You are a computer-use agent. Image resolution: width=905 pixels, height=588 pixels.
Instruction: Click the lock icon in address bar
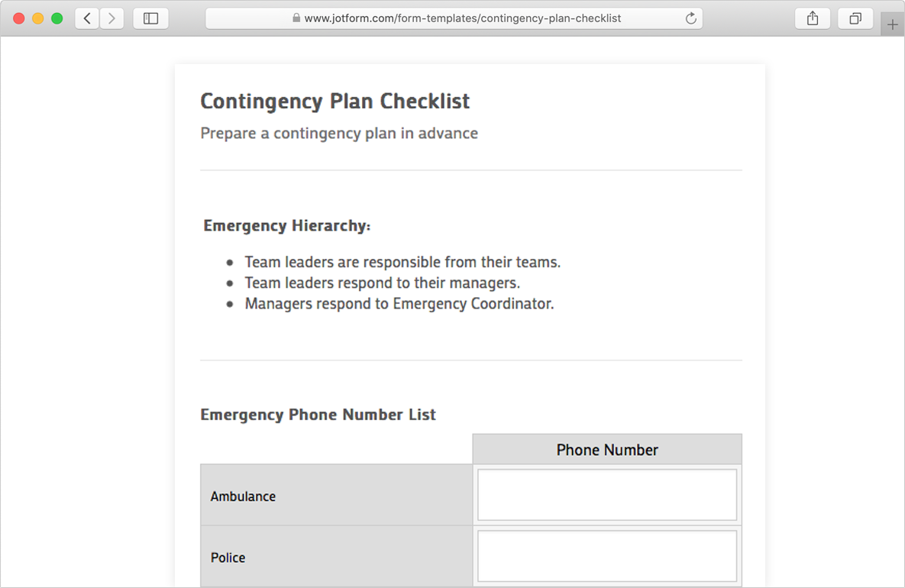coord(296,18)
